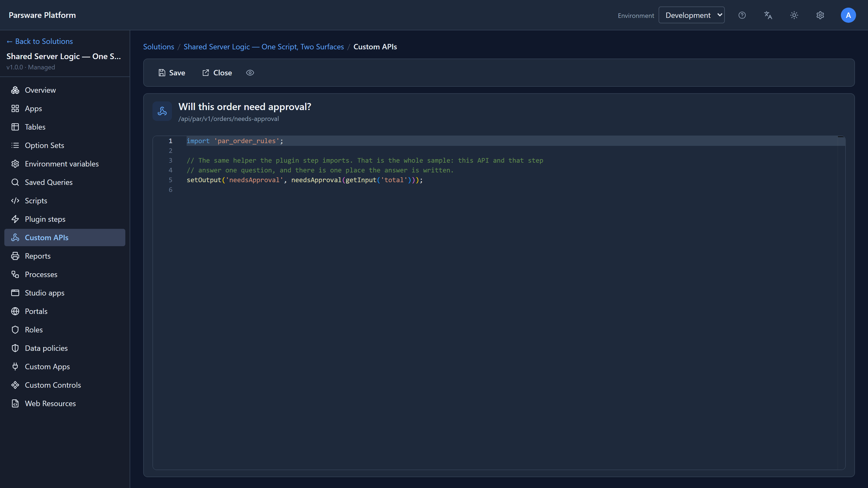Select Option Sets in the sidebar
Viewport: 868px width, 488px height.
pyautogui.click(x=65, y=146)
